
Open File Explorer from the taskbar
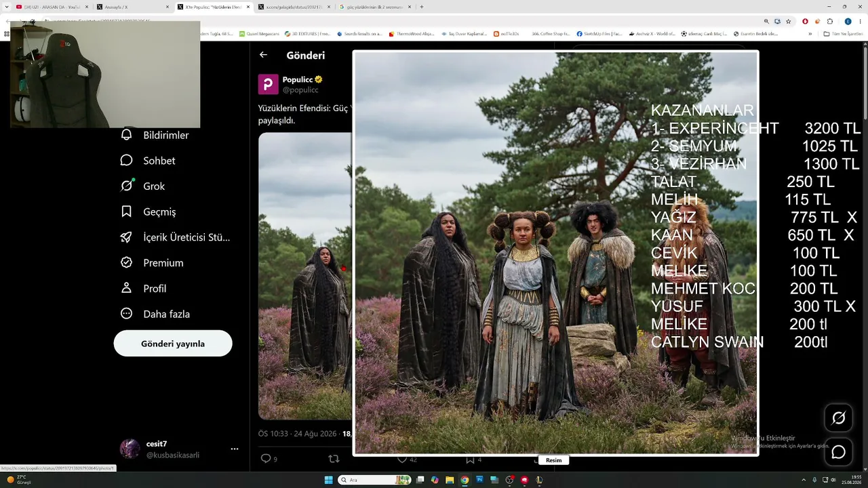coord(450,480)
